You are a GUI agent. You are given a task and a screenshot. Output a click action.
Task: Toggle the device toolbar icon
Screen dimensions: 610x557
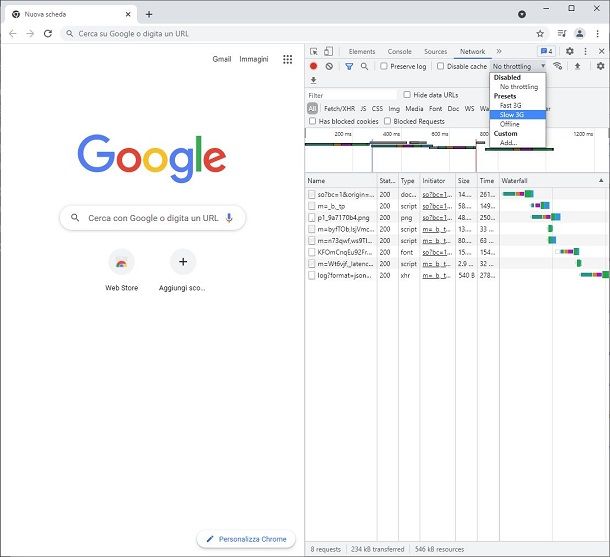click(328, 51)
